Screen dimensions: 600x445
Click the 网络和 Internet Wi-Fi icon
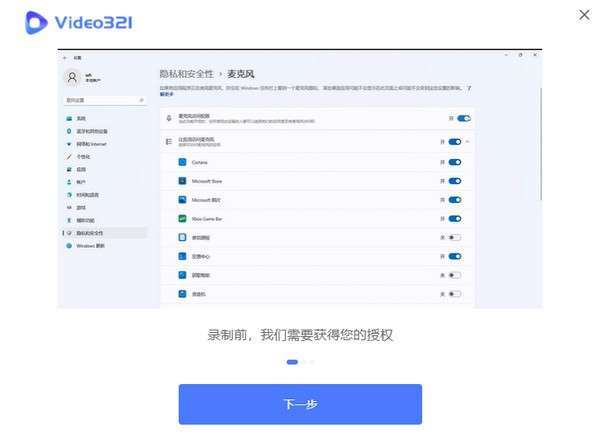tap(69, 144)
